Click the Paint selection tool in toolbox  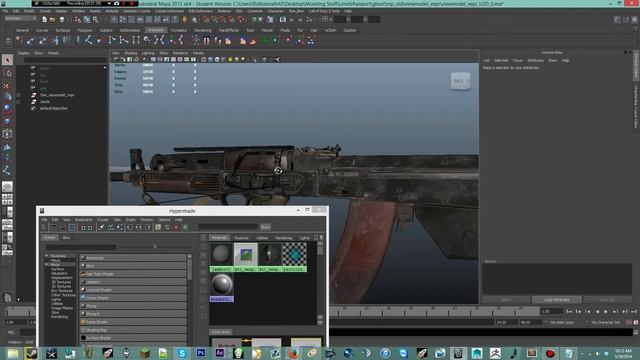pos(7,86)
